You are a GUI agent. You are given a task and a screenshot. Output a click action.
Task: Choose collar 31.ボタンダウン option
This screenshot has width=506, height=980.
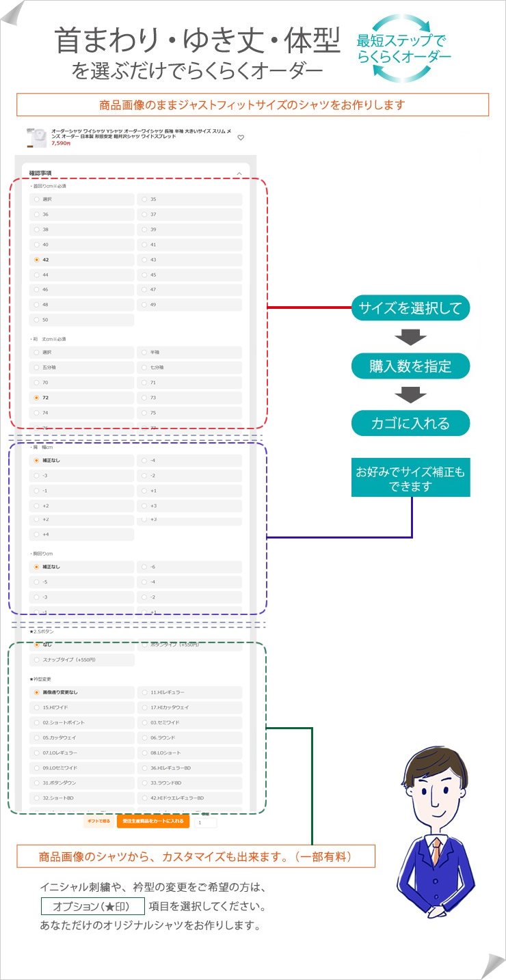pos(82,782)
